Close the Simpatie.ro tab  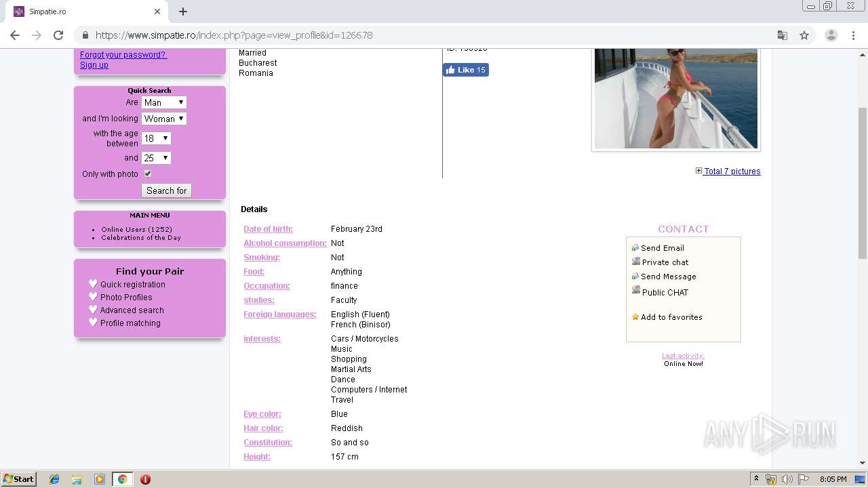(157, 12)
